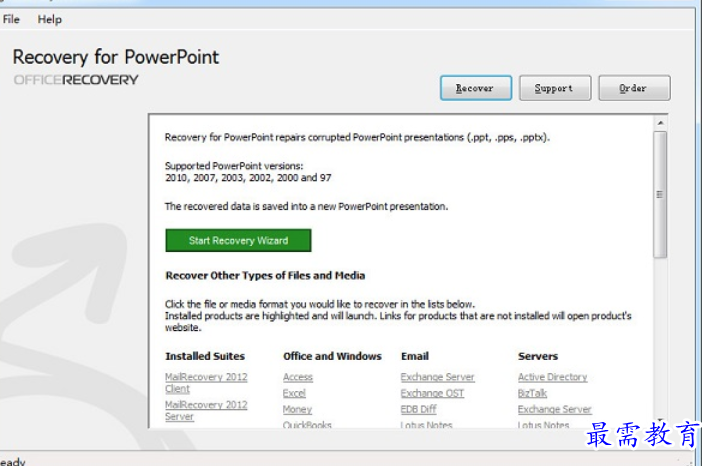Open MailRecovery 2012 Server link

[205, 410]
